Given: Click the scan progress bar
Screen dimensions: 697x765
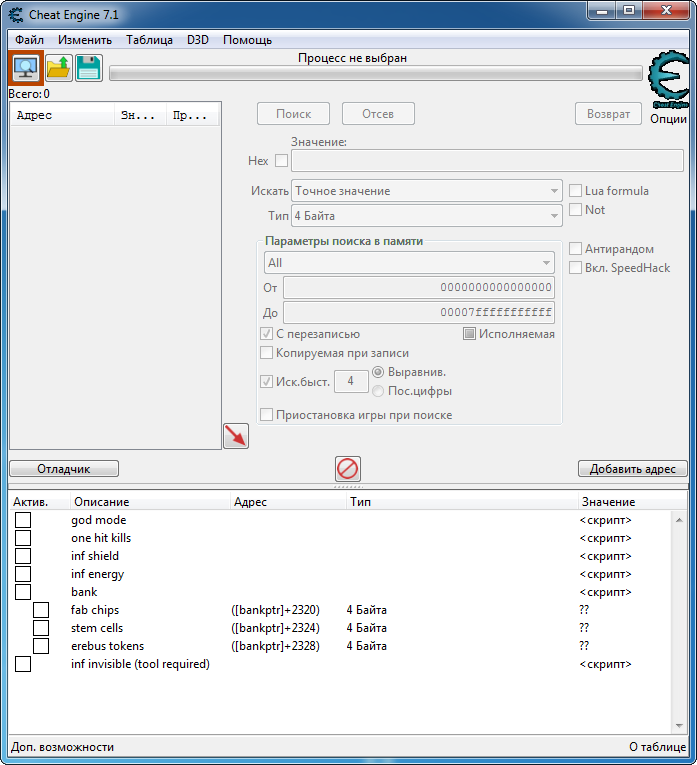Looking at the screenshot, I should [376, 74].
